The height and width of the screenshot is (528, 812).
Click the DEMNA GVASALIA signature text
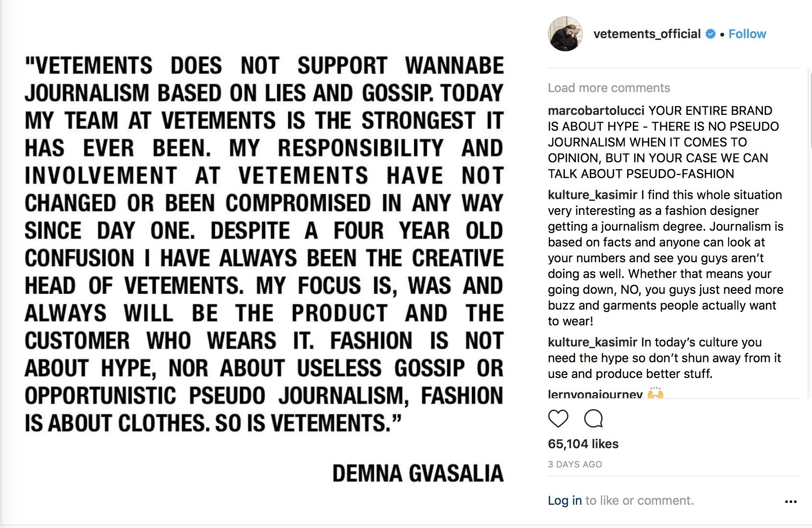pos(418,474)
